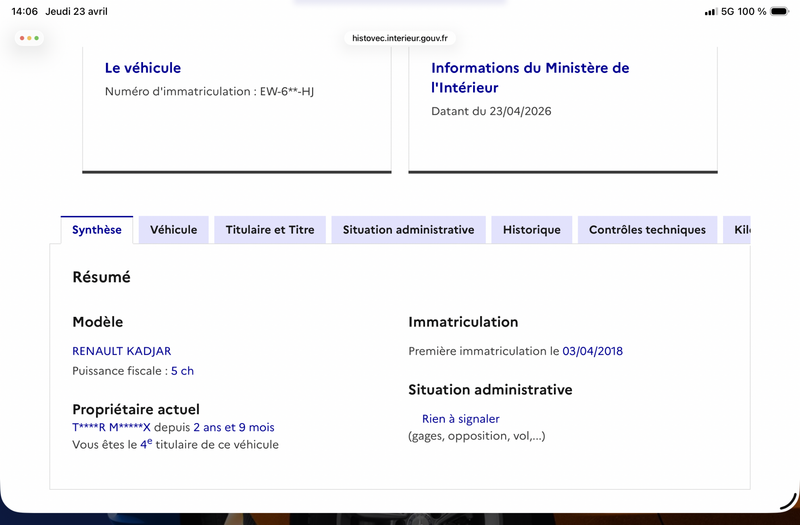Tap the cellular signal bars icon
The height and width of the screenshot is (525, 800).
711,11
